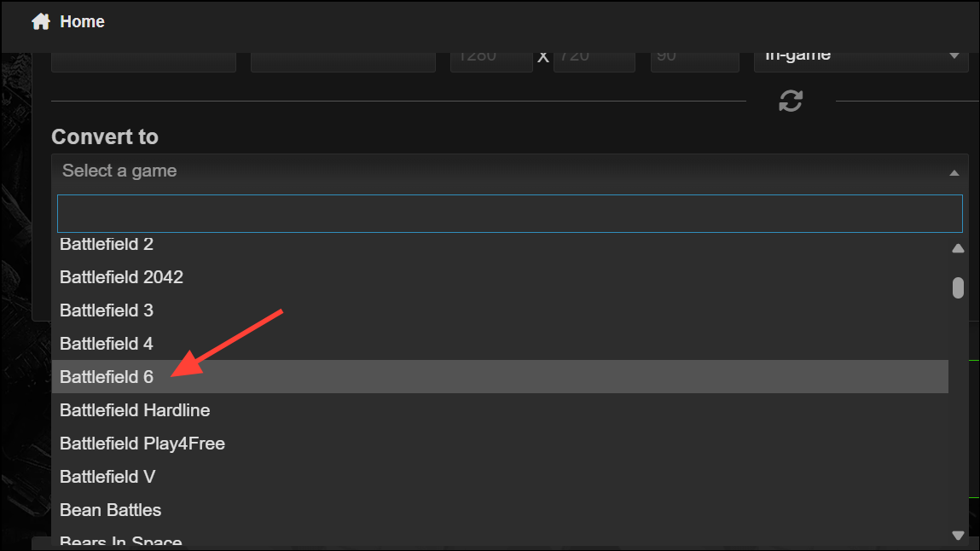Choose Battlefield 2042 in the list
The width and height of the screenshot is (980, 551).
pyautogui.click(x=499, y=276)
